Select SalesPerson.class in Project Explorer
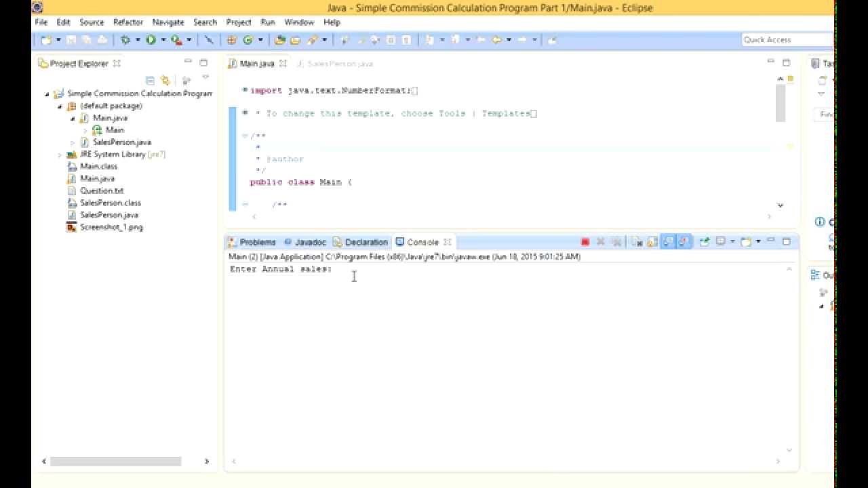The width and height of the screenshot is (868, 488). (111, 203)
